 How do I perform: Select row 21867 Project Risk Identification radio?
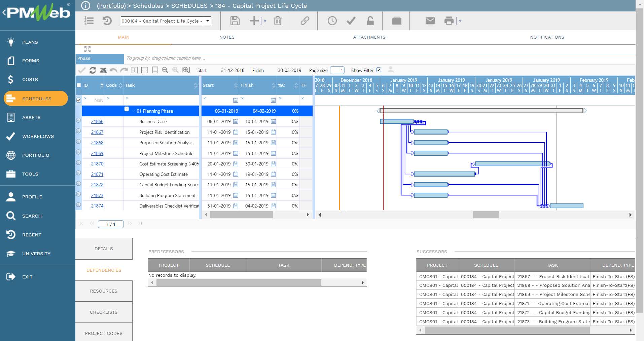pos(78,131)
